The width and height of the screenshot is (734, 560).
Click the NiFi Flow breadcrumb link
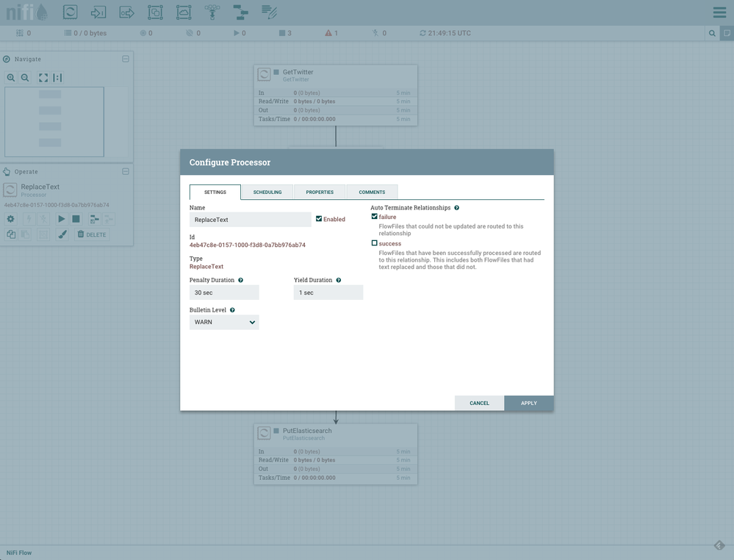[19, 553]
